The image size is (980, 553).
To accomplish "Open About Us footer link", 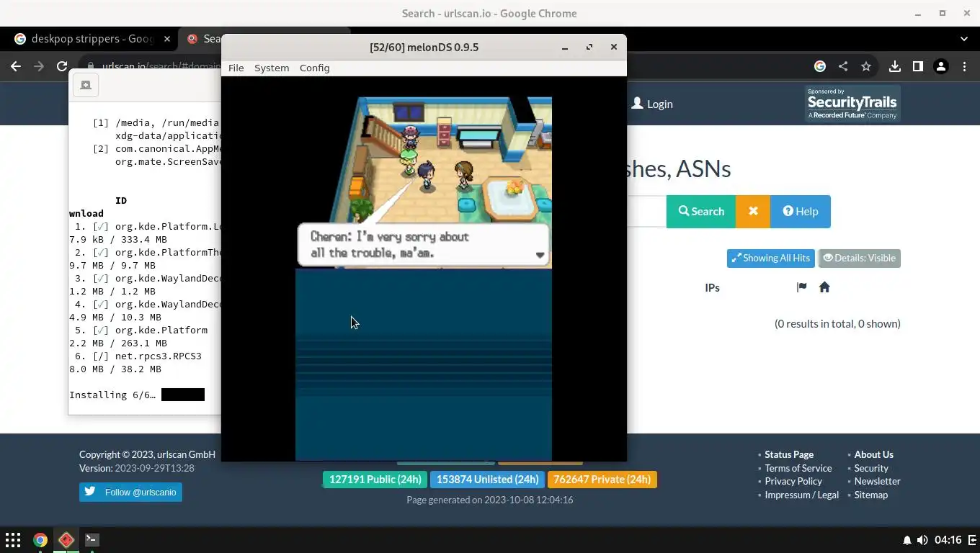I will click(873, 454).
